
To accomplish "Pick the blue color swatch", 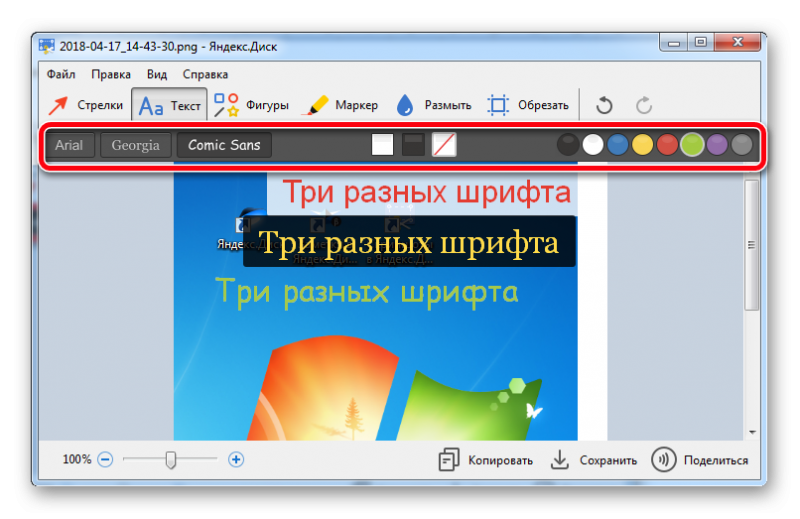I will point(617,144).
